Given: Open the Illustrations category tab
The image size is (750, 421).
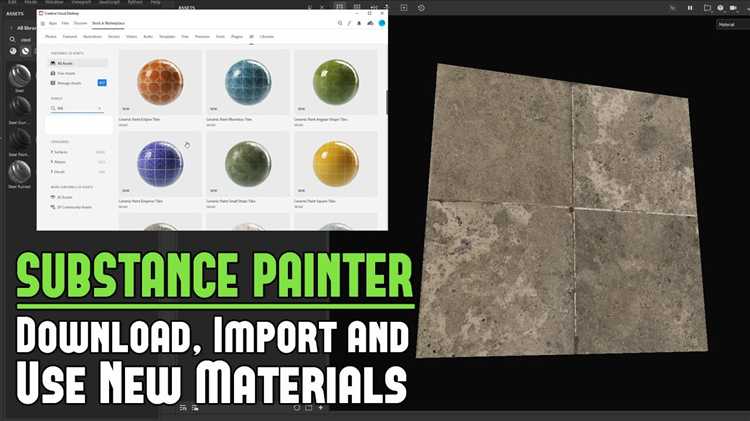Looking at the screenshot, I should pyautogui.click(x=92, y=36).
